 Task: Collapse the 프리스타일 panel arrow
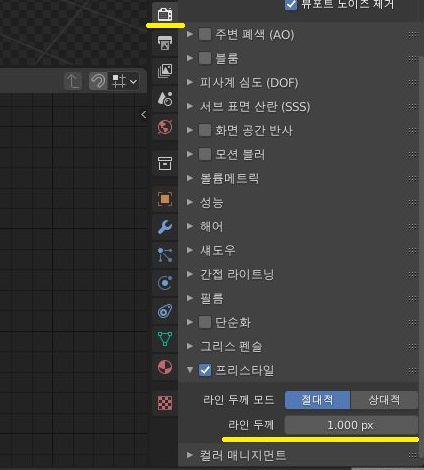(x=190, y=370)
